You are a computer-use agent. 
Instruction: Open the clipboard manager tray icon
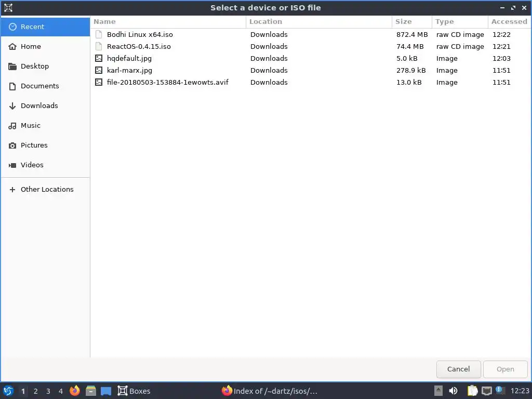[472, 391]
